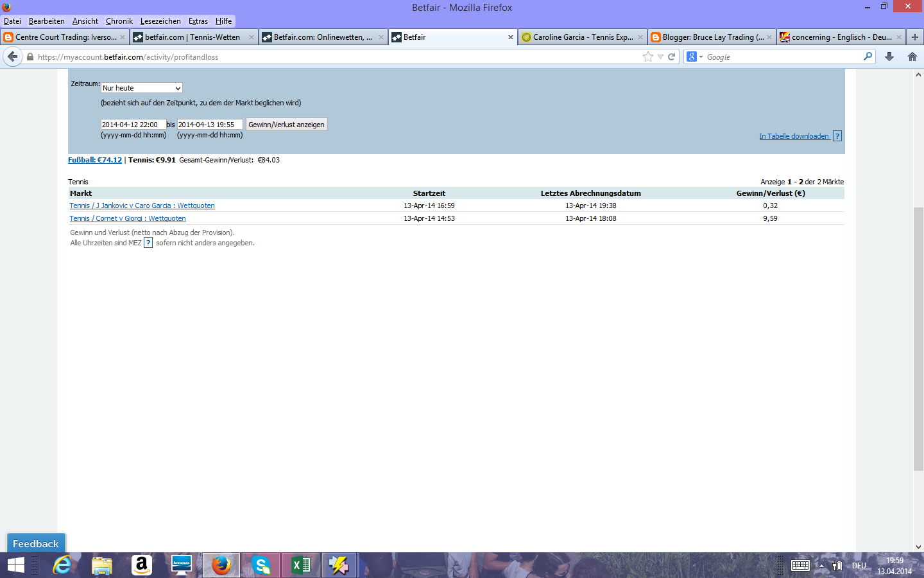Click the DEU language indicator in tray

[859, 566]
